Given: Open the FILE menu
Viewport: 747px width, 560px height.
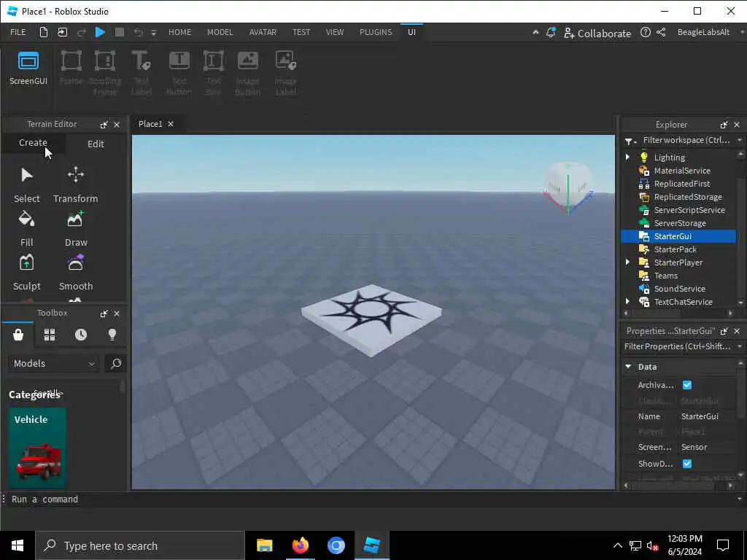Looking at the screenshot, I should [18, 32].
